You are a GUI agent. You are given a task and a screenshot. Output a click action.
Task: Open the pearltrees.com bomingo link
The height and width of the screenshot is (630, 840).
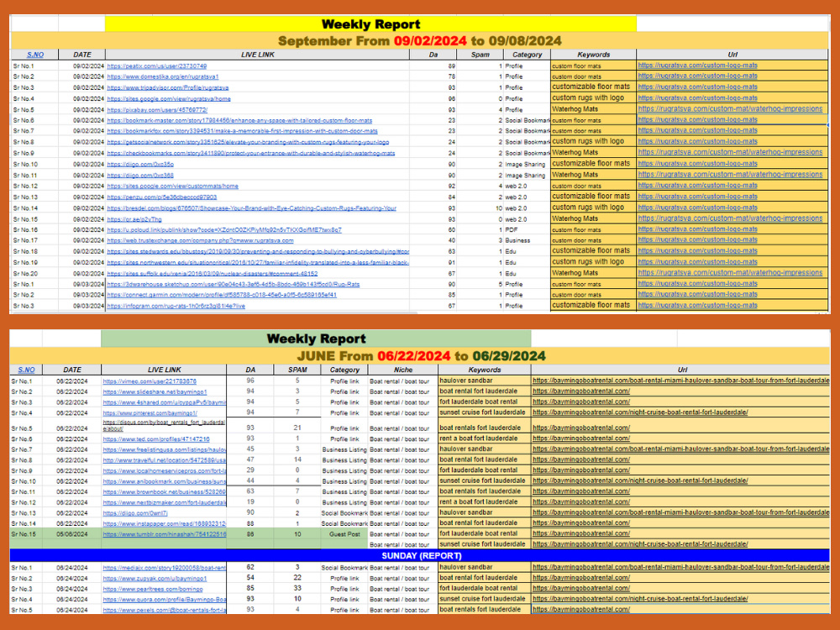153,590
